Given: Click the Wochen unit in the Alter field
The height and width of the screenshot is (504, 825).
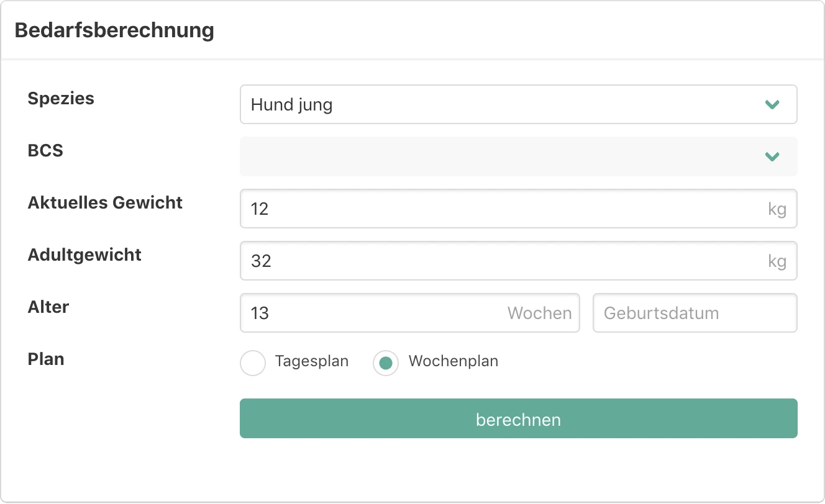Looking at the screenshot, I should [x=539, y=313].
